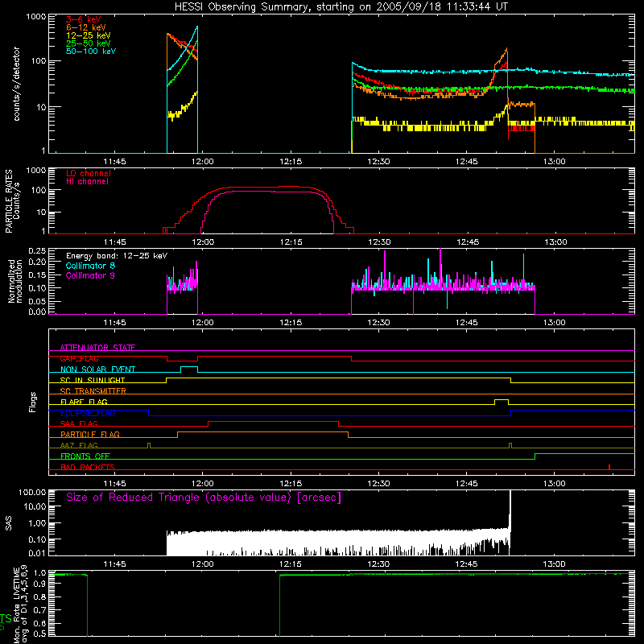Click the PARTICLE RATES axis label

click(12, 201)
